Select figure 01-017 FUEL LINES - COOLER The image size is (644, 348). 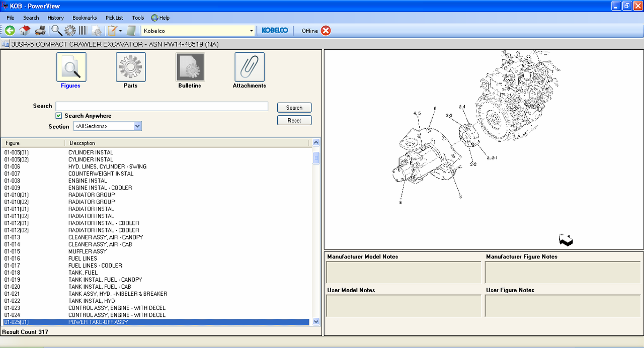156,266
